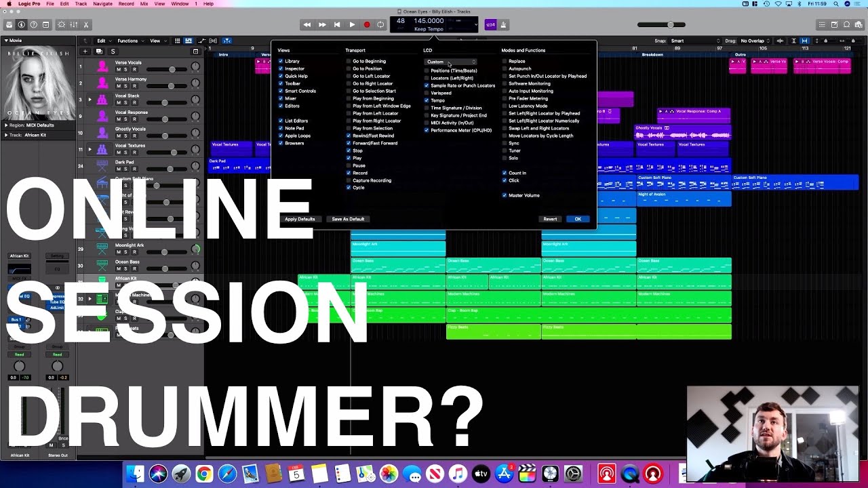Open the File menu
This screenshot has height=488, width=868.
click(x=50, y=4)
